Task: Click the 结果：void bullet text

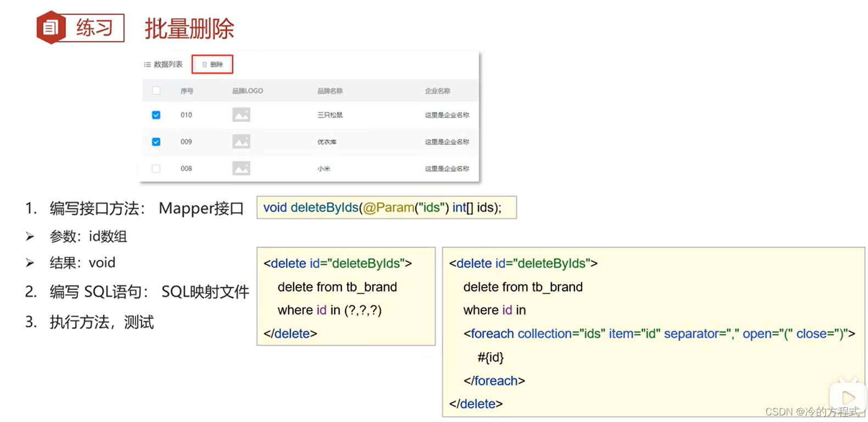Action: point(82,263)
